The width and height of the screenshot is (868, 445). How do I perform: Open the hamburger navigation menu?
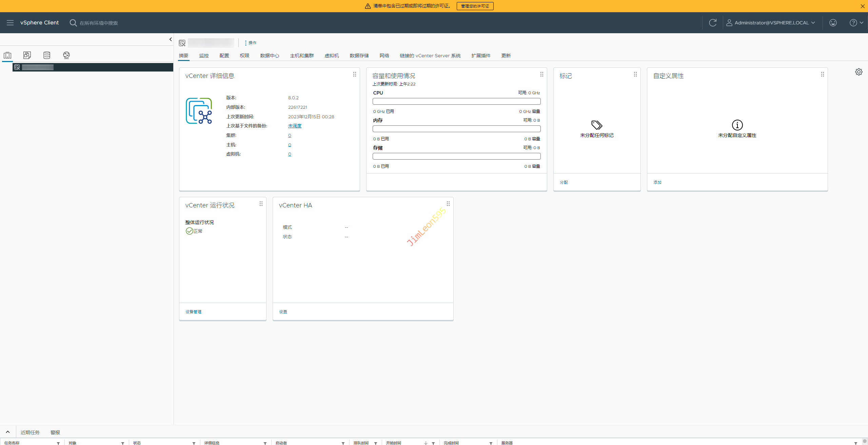(x=10, y=23)
